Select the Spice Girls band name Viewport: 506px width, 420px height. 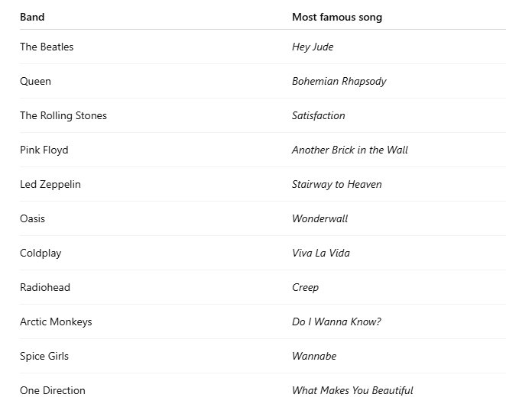tap(44, 356)
